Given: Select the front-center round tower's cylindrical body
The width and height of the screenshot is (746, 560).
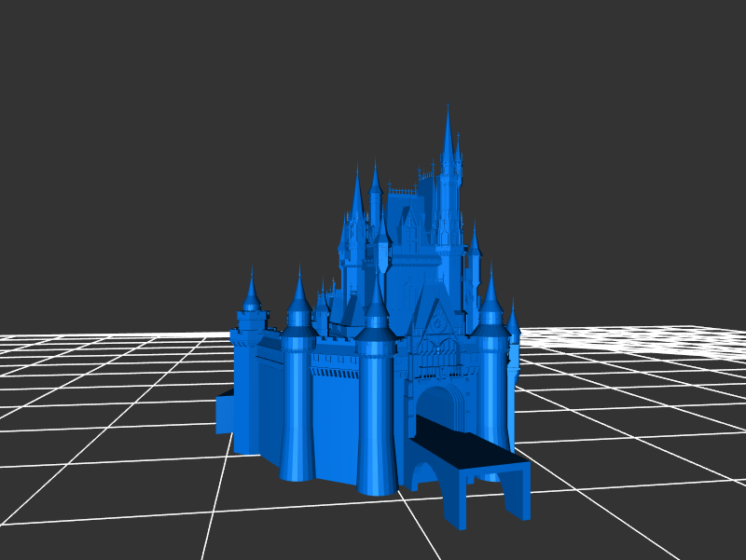Looking at the screenshot, I should [x=376, y=419].
